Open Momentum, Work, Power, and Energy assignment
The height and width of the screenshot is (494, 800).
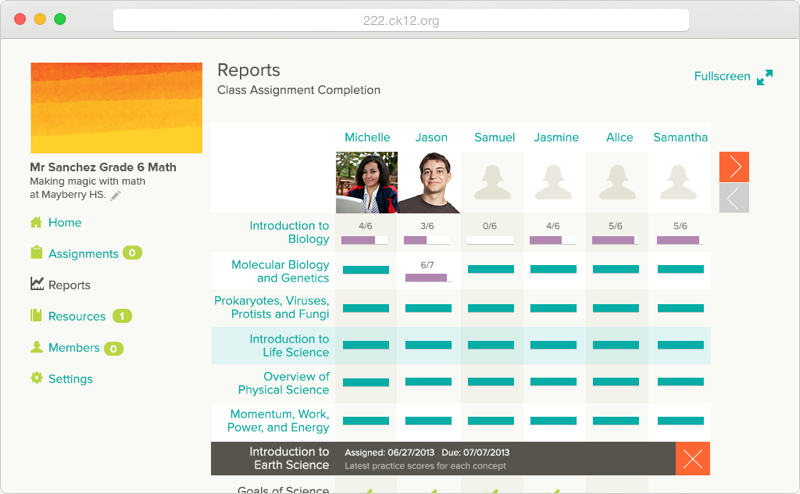[278, 421]
